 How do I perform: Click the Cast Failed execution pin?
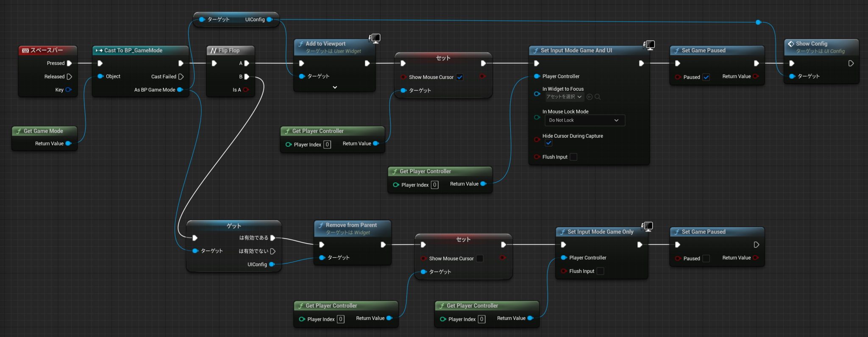tap(181, 77)
